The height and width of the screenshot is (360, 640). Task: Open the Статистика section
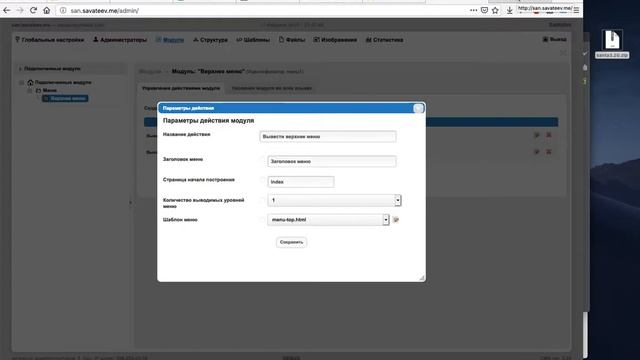click(384, 40)
